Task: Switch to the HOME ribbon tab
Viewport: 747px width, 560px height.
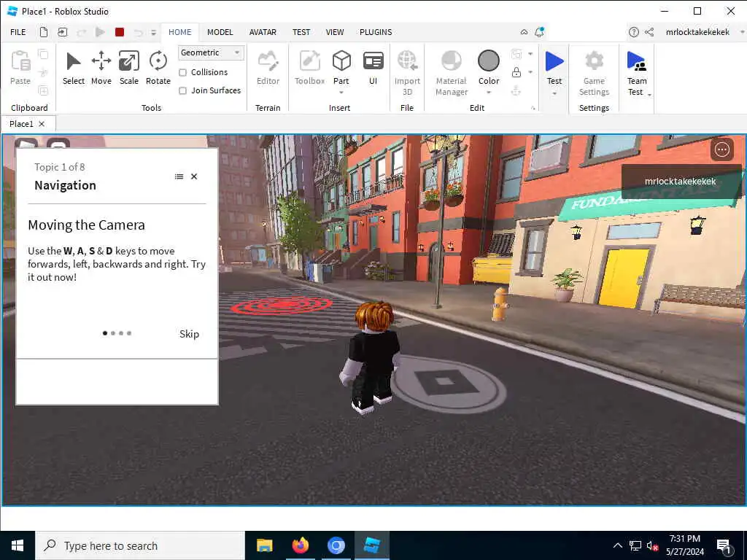Action: pos(180,32)
